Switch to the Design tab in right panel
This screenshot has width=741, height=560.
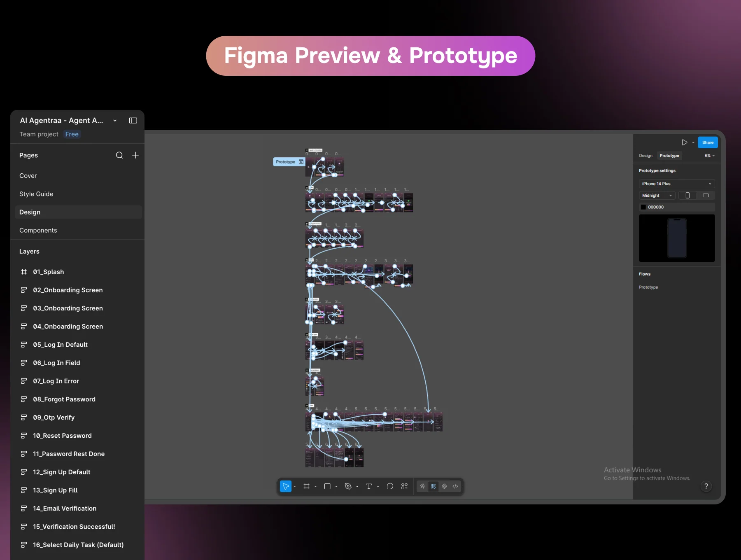(x=645, y=156)
